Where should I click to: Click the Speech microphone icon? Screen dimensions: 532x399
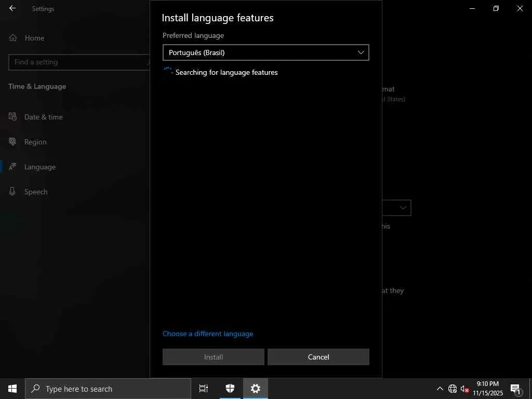click(12, 192)
